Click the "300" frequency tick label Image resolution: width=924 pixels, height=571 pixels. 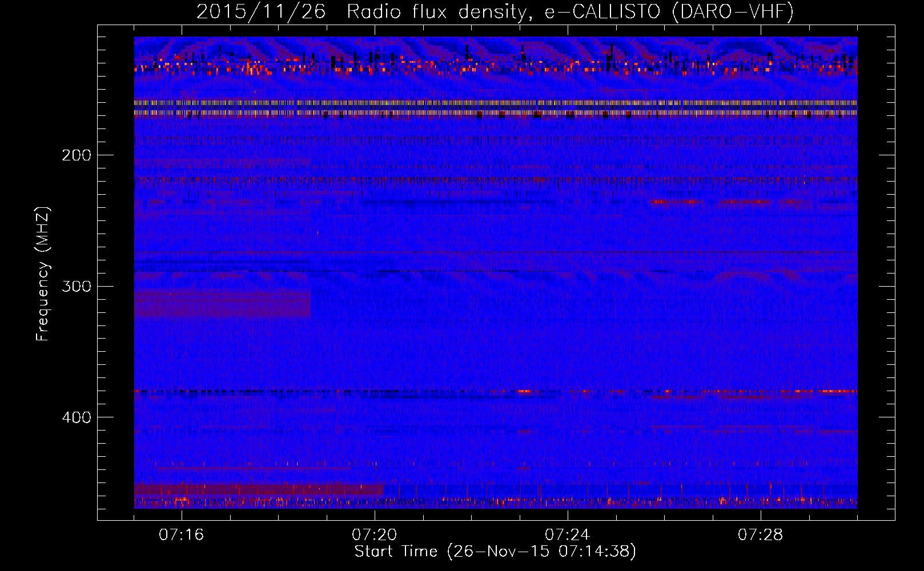[77, 286]
